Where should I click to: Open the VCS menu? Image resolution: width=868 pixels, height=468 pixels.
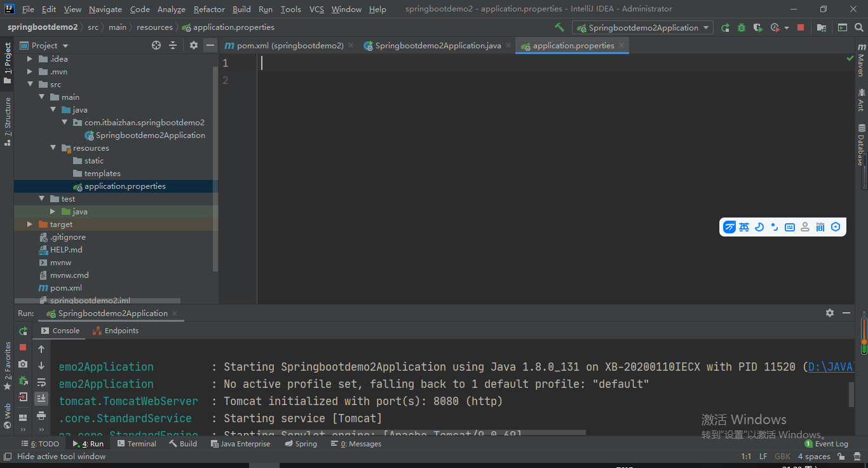tap(316, 9)
